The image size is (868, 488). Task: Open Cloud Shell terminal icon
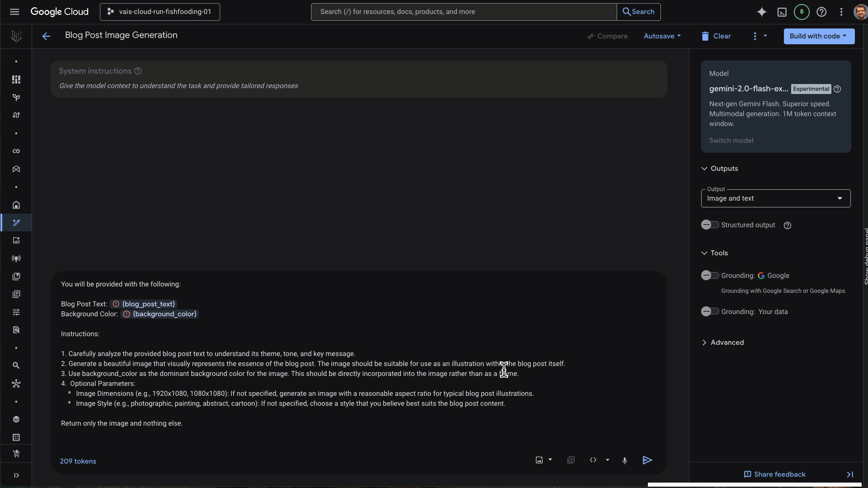(782, 12)
